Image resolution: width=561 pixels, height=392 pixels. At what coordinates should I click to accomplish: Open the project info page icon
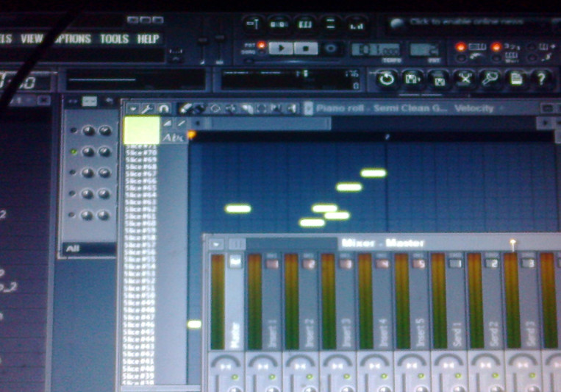pyautogui.click(x=516, y=79)
